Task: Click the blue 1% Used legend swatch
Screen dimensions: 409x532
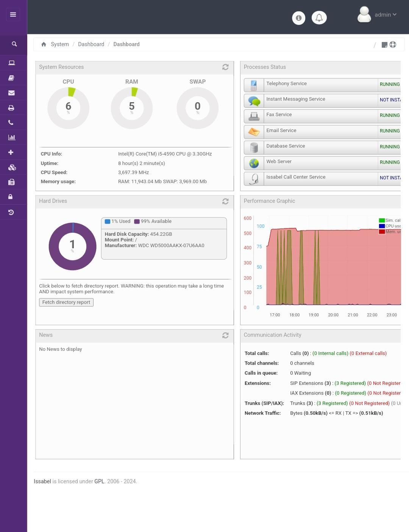Action: click(x=108, y=221)
